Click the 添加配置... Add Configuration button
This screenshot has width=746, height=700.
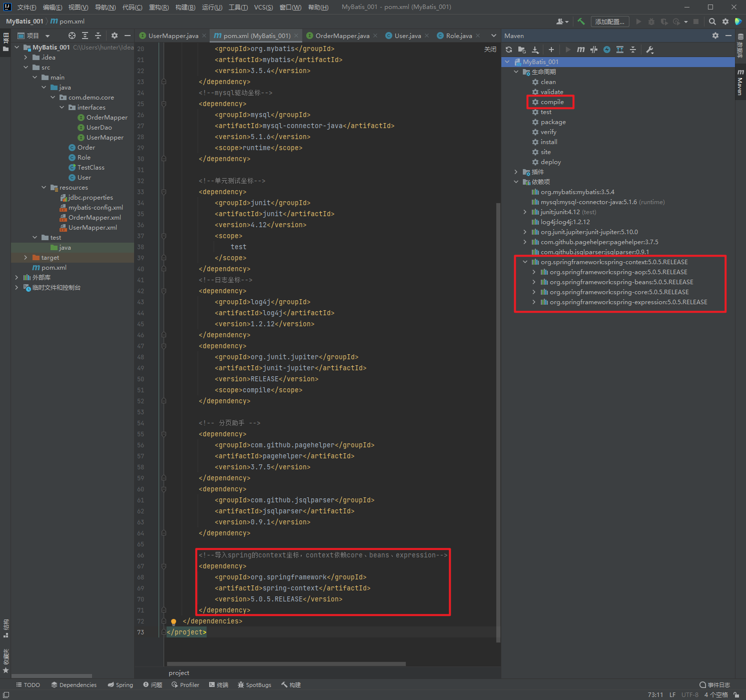(x=609, y=22)
